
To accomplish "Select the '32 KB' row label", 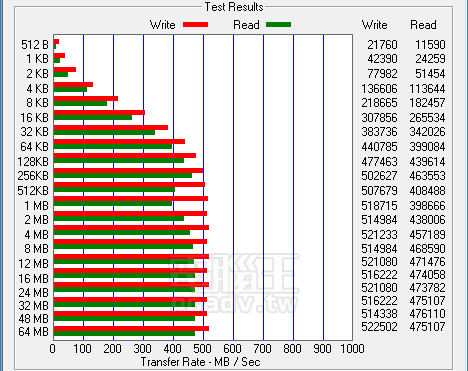I will tap(35, 132).
